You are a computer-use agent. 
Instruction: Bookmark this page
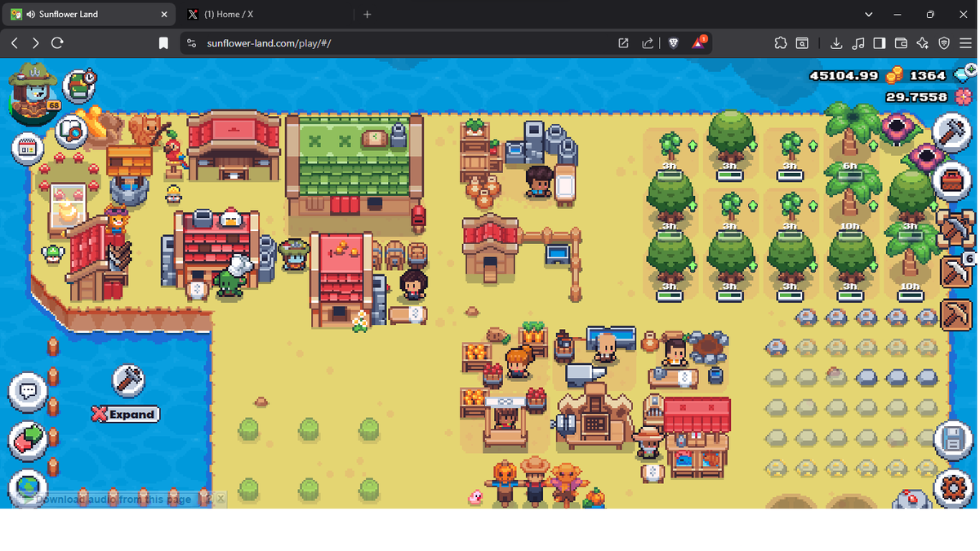click(163, 42)
